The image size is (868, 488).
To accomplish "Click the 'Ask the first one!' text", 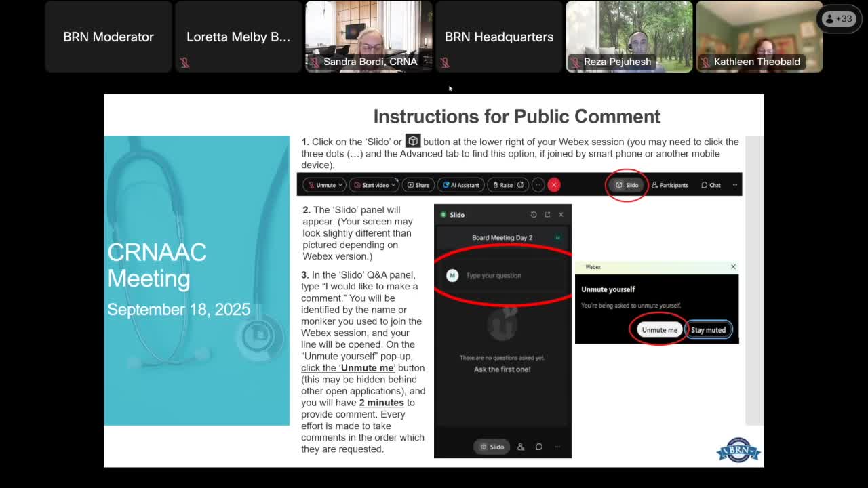I will pyautogui.click(x=502, y=369).
